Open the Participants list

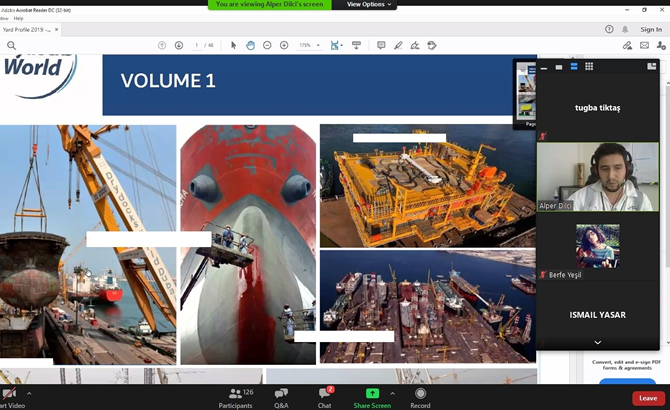point(235,397)
